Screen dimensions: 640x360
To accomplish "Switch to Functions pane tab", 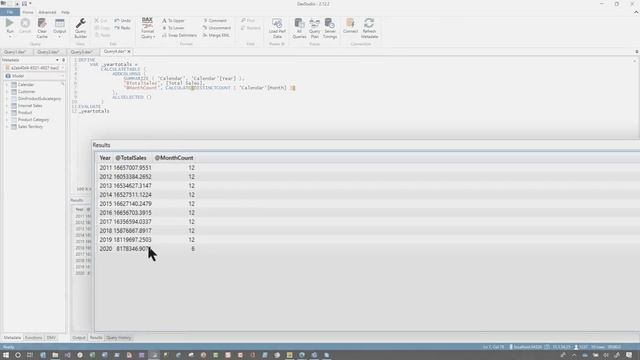I will (33, 338).
